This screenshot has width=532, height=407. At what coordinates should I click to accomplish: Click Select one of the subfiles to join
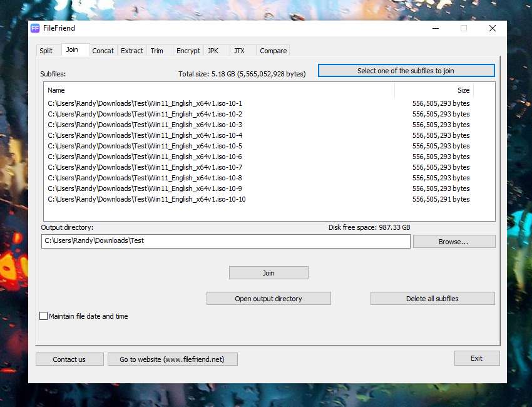point(406,71)
